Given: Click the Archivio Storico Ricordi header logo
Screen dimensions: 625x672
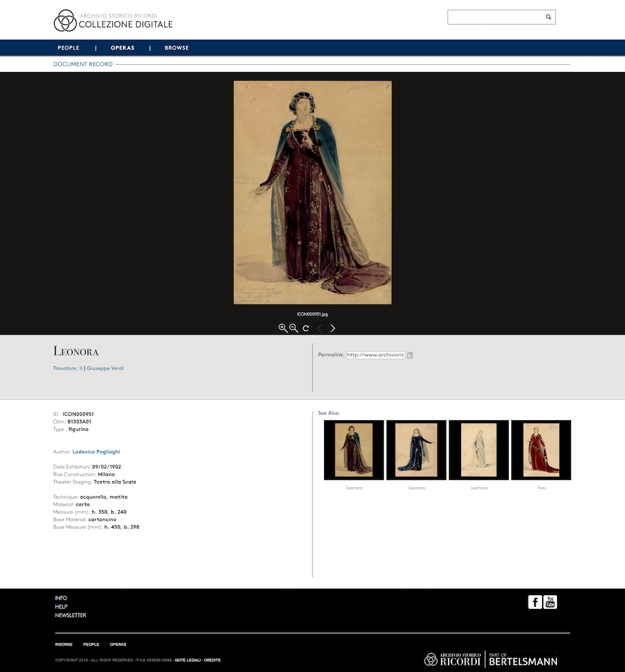Looking at the screenshot, I should [113, 20].
